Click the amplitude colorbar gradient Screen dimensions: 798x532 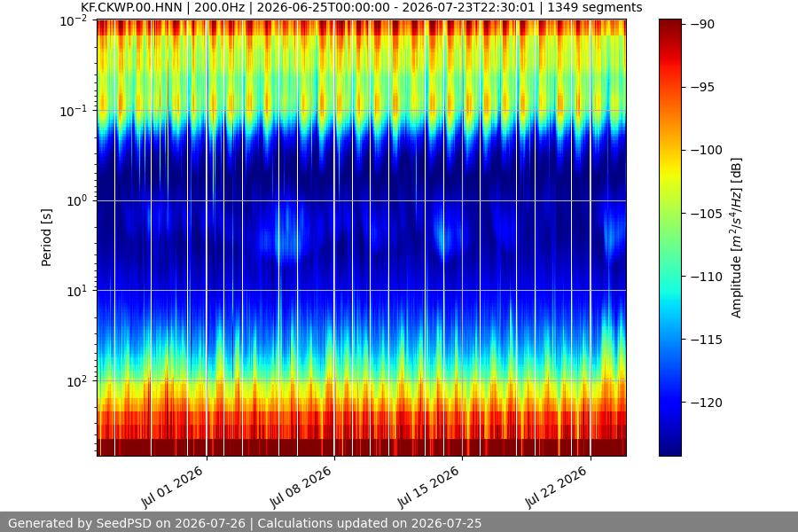(x=669, y=238)
